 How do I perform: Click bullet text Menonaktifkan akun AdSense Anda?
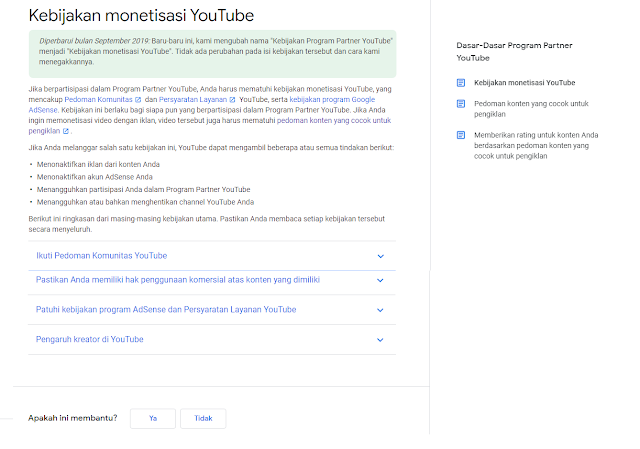(94, 177)
